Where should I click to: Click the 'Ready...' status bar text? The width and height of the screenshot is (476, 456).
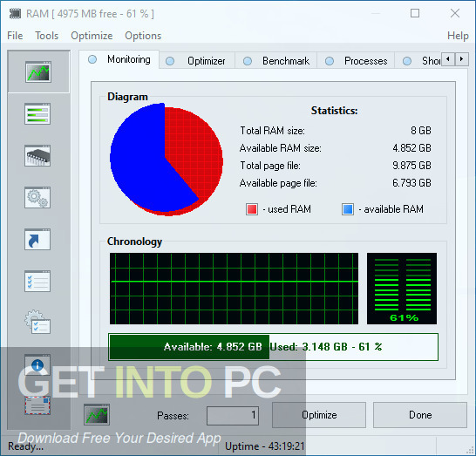25,446
